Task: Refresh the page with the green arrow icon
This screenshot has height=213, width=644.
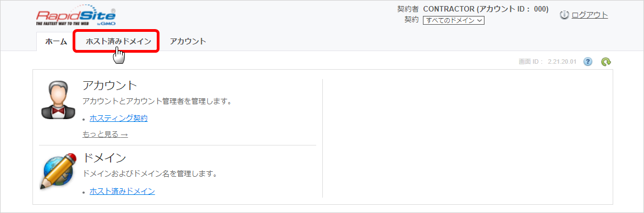Action: [x=606, y=62]
